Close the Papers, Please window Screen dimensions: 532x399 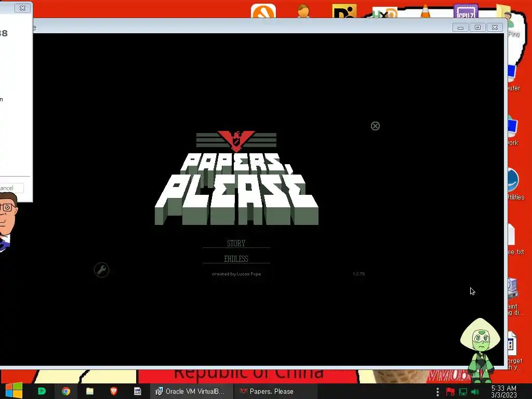(495, 28)
